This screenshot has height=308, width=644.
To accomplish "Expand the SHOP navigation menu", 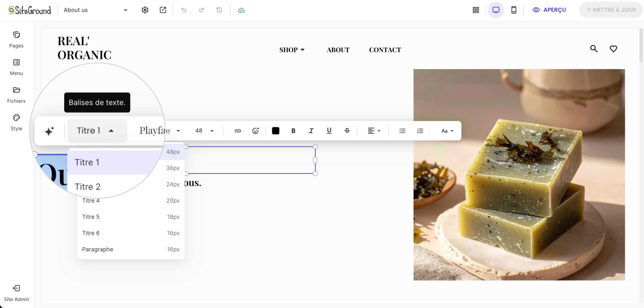I will tap(292, 50).
